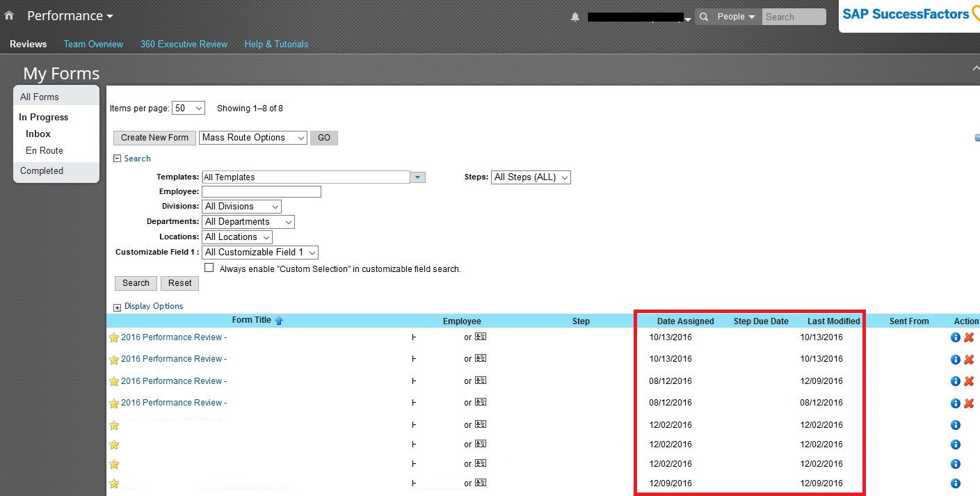Star the form last modified 12/09/2016, assigned 08/12/2016
Image resolution: width=980 pixels, height=496 pixels.
coord(114,382)
